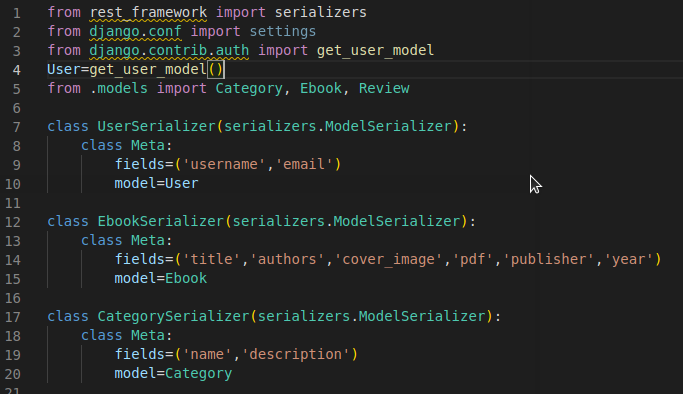Screen dimensions: 683x394
Task: Click the 'EbookSerializer' class name
Action: pyautogui.click(x=161, y=221)
